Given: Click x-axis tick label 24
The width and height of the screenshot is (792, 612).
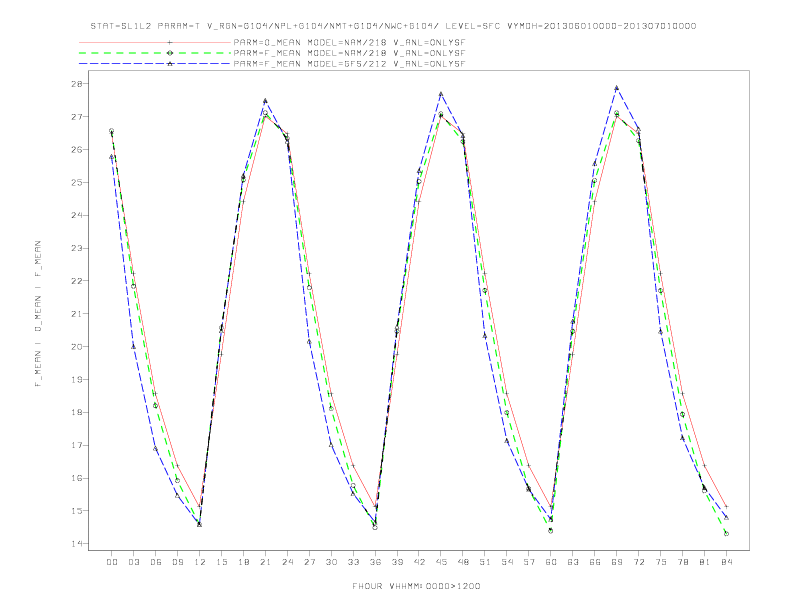Looking at the screenshot, I should click(x=287, y=562).
